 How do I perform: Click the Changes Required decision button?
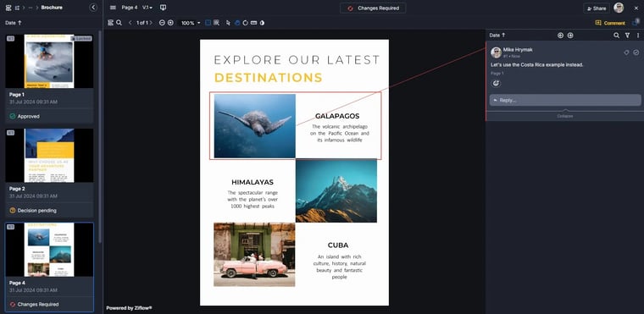point(373,8)
